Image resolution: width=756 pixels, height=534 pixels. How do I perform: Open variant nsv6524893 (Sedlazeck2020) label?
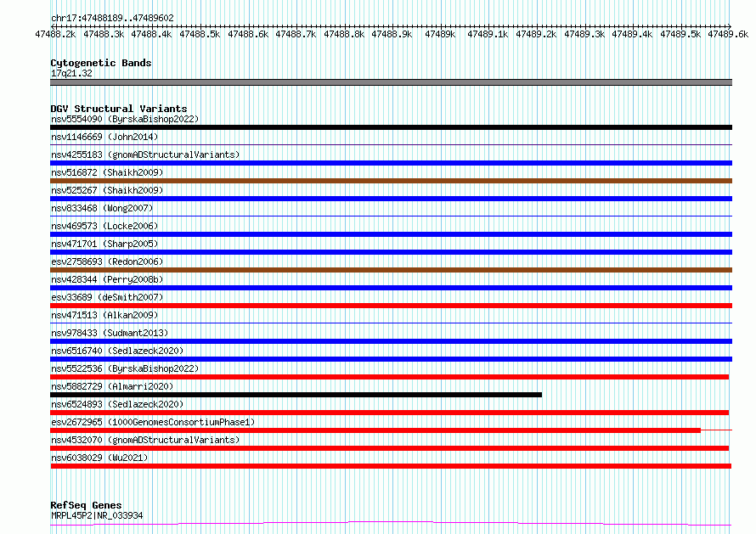coord(117,404)
